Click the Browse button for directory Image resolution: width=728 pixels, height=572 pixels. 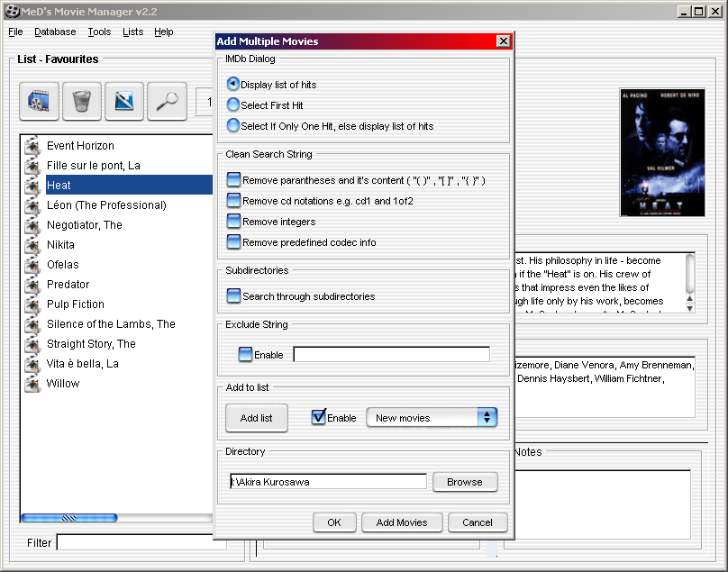click(x=464, y=482)
